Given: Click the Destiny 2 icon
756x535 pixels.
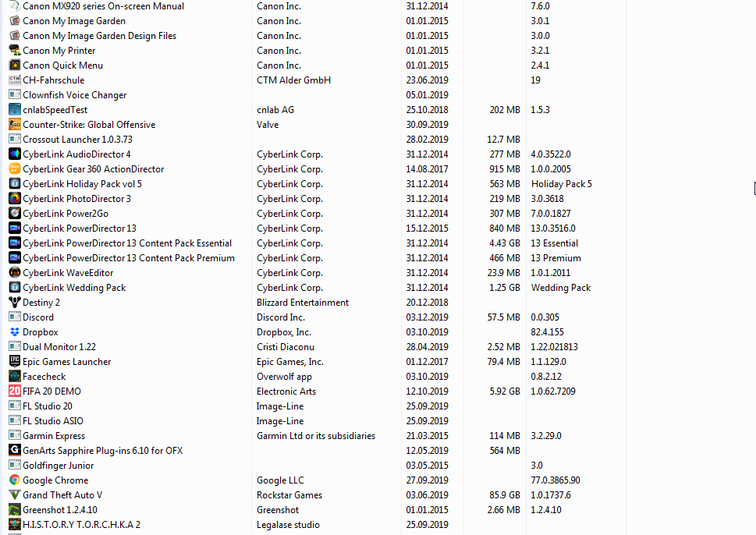Looking at the screenshot, I should tap(15, 302).
